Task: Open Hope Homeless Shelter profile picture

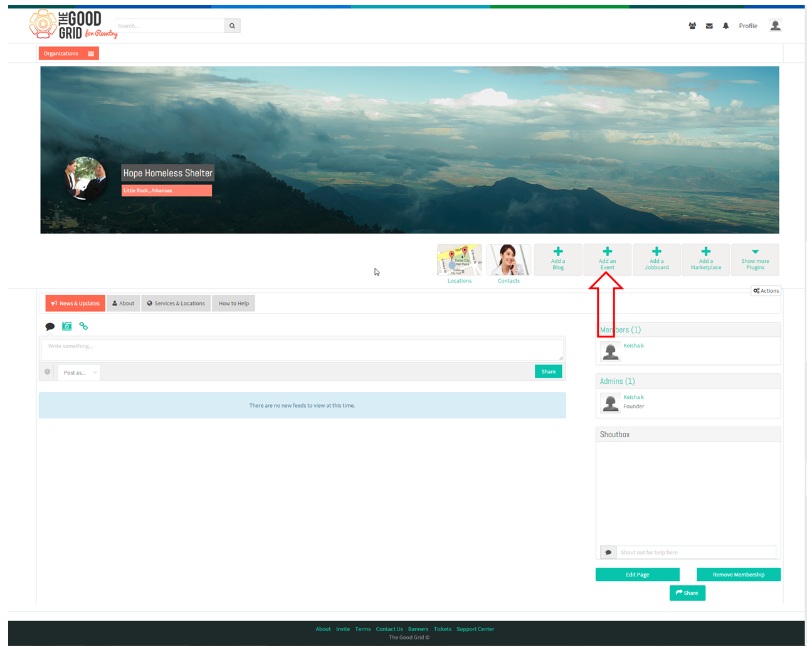Action: [x=85, y=178]
